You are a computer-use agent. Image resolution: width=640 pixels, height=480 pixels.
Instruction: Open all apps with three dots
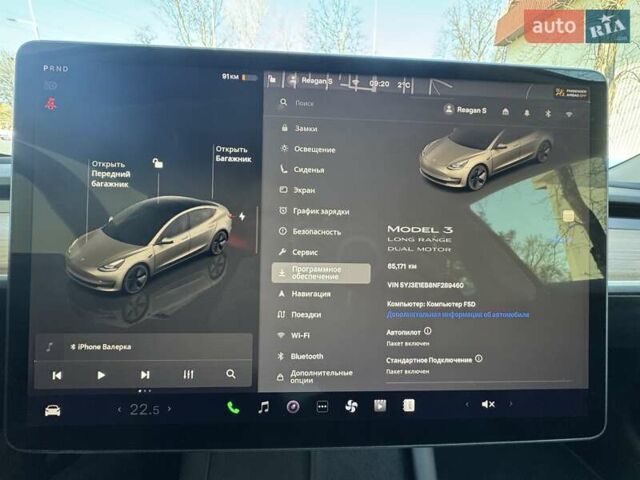pyautogui.click(x=322, y=407)
